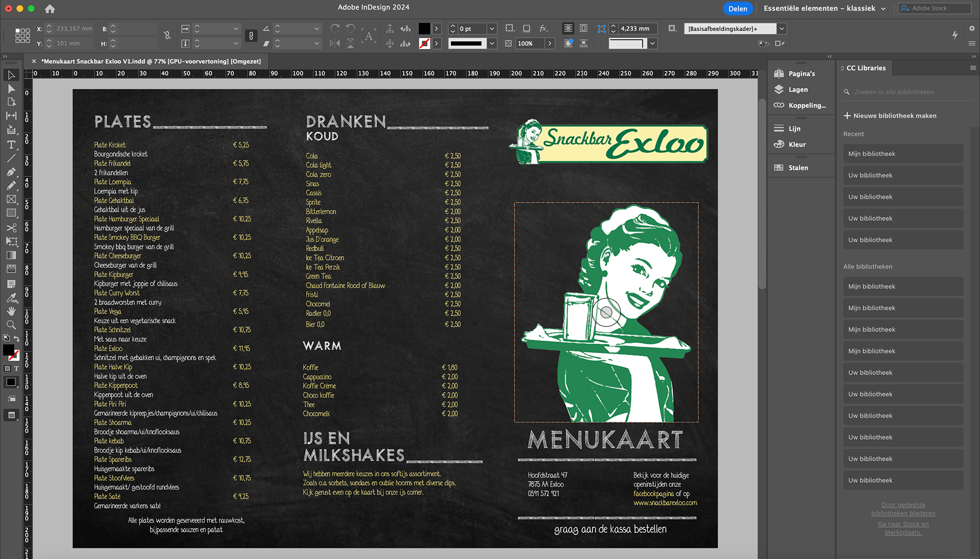
Task: Click the flip horizontal icon
Action: point(335,44)
